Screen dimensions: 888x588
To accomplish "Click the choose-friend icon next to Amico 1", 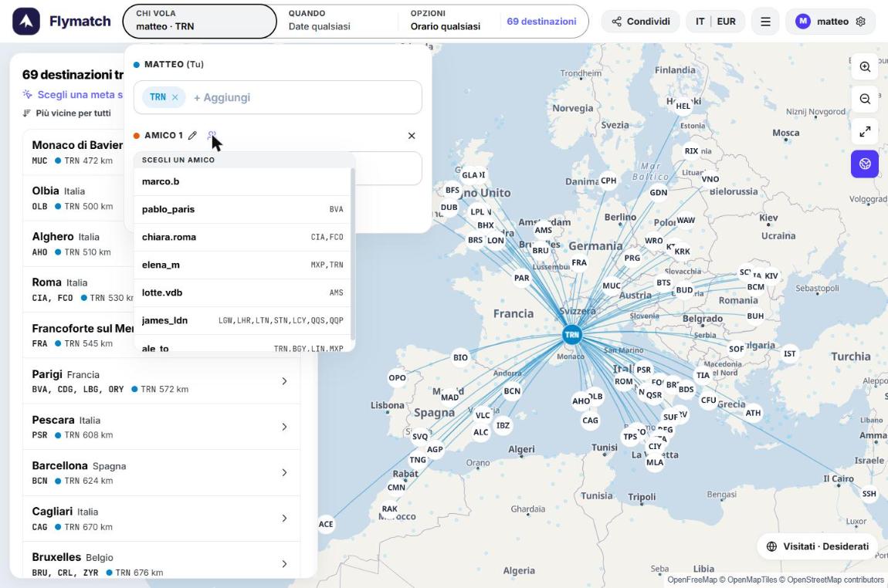I will pyautogui.click(x=212, y=135).
